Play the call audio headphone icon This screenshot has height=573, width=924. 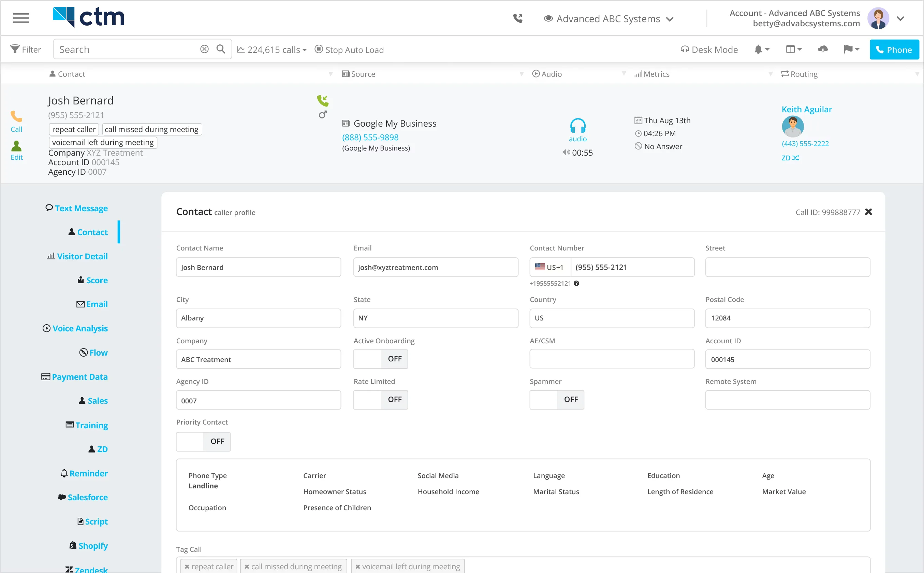click(578, 126)
